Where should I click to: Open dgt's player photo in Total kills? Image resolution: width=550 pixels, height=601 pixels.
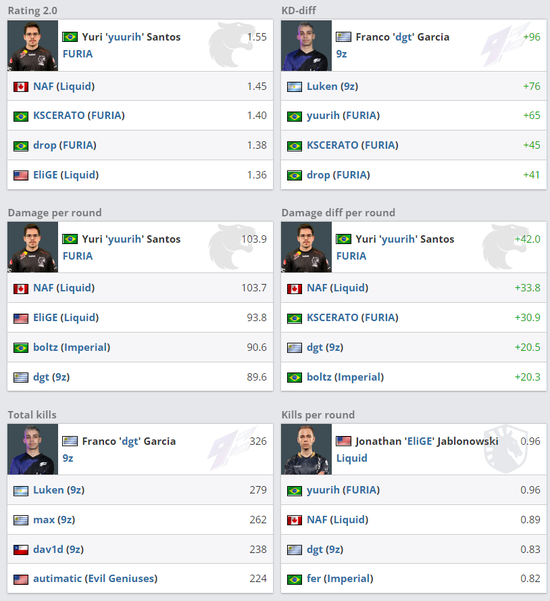pyautogui.click(x=33, y=449)
